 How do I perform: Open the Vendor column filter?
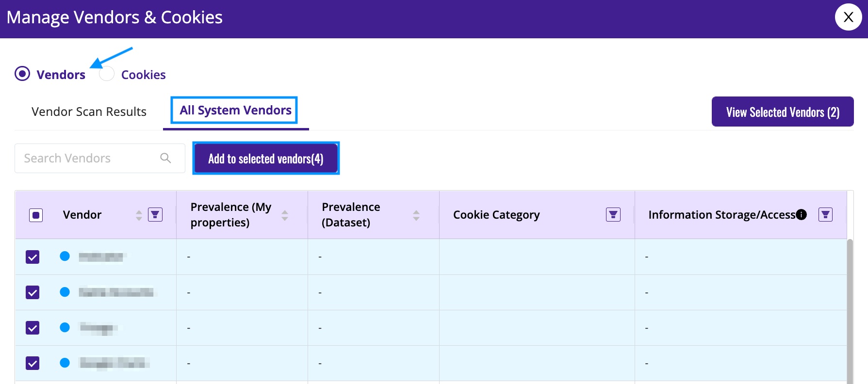[155, 214]
